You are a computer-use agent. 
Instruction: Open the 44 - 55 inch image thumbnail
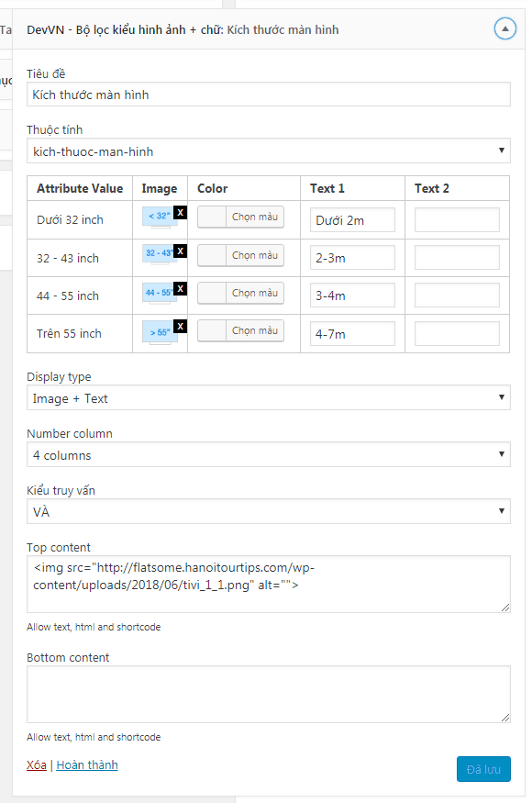coord(154,292)
